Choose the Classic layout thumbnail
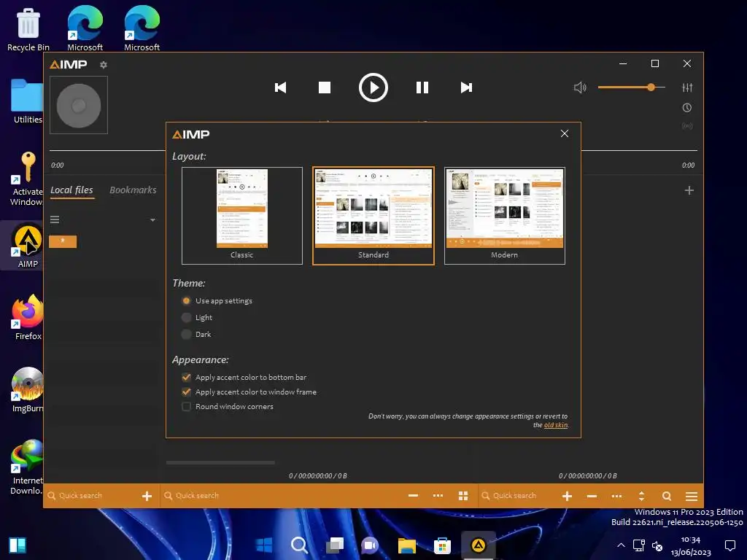This screenshot has height=560, width=747. click(242, 216)
